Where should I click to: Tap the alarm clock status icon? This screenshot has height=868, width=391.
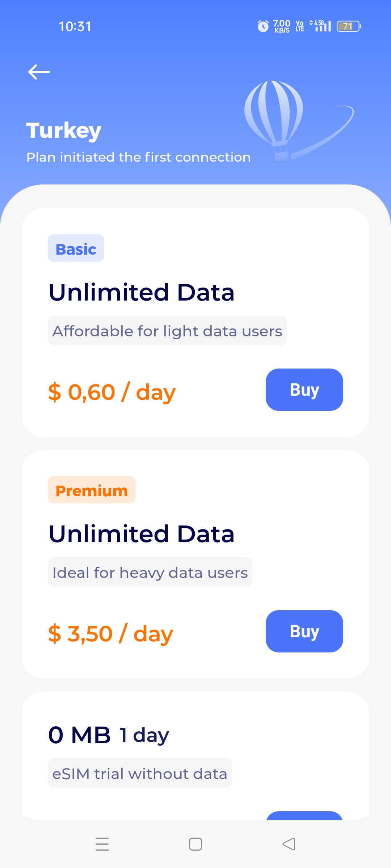pos(263,26)
